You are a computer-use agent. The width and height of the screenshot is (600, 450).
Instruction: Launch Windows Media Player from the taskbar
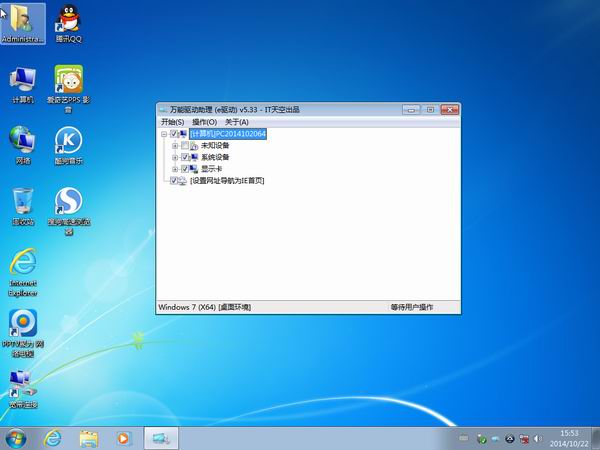pyautogui.click(x=124, y=437)
